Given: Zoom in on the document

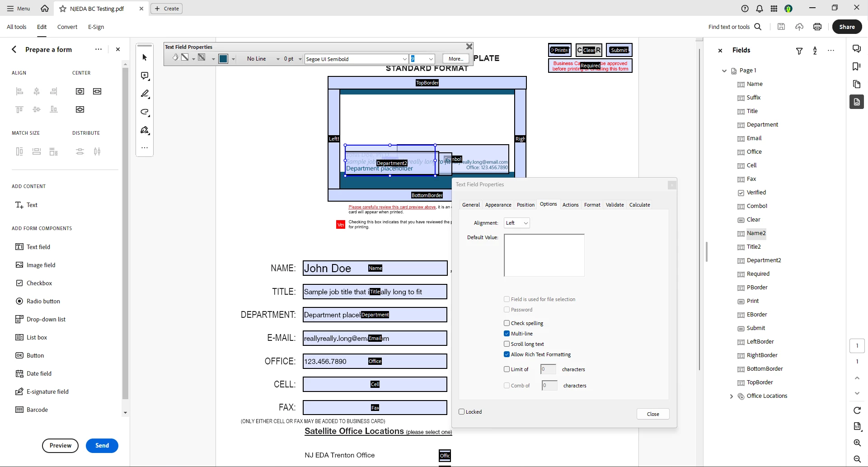Looking at the screenshot, I should pyautogui.click(x=857, y=443).
